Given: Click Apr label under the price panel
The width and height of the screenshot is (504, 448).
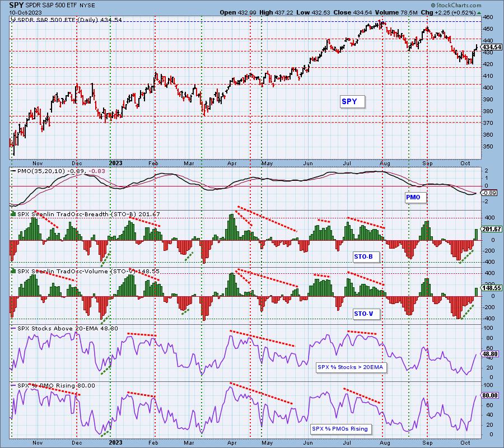Looking at the screenshot, I should tap(232, 164).
